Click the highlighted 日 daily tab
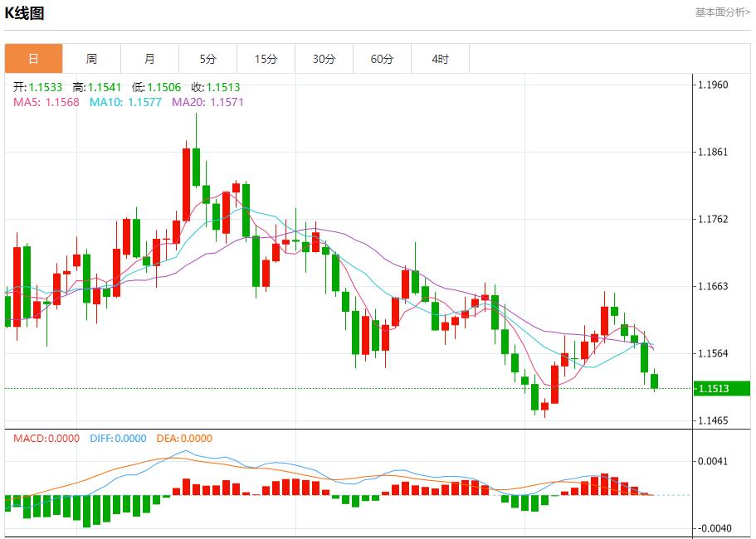The width and height of the screenshot is (756, 539). pyautogui.click(x=32, y=59)
